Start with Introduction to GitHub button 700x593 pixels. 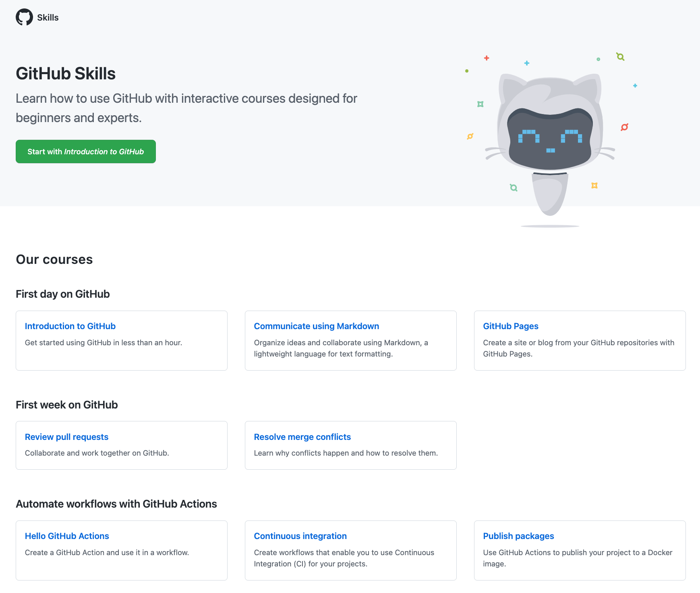(x=86, y=151)
